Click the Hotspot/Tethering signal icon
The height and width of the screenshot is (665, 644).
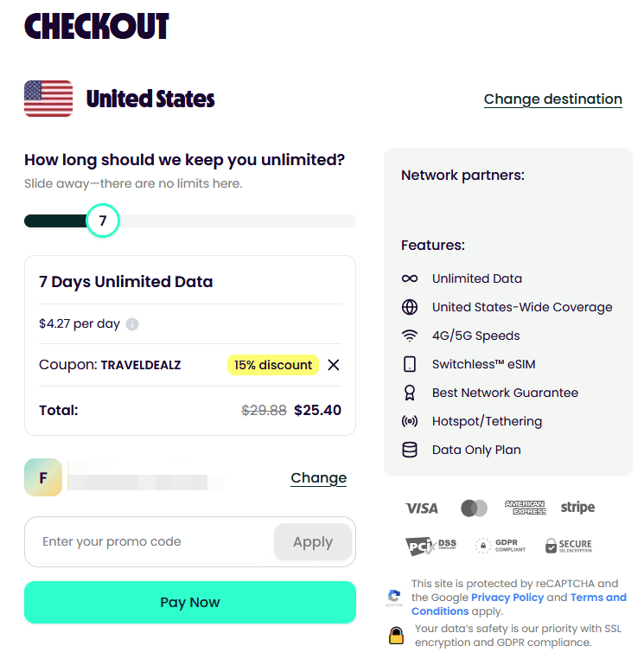tap(410, 421)
